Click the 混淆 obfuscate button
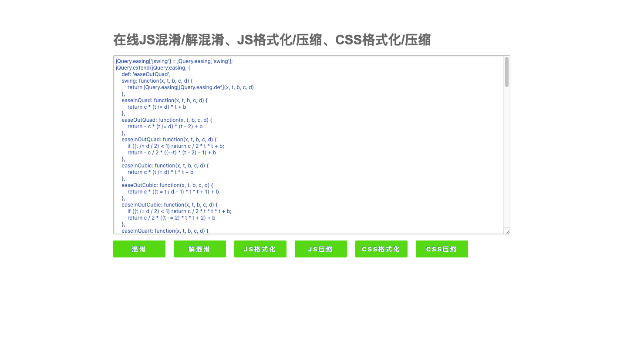 coord(139,249)
